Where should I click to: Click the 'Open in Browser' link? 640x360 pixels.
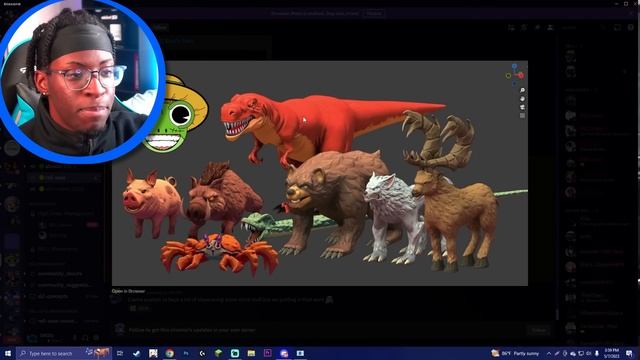point(128,291)
